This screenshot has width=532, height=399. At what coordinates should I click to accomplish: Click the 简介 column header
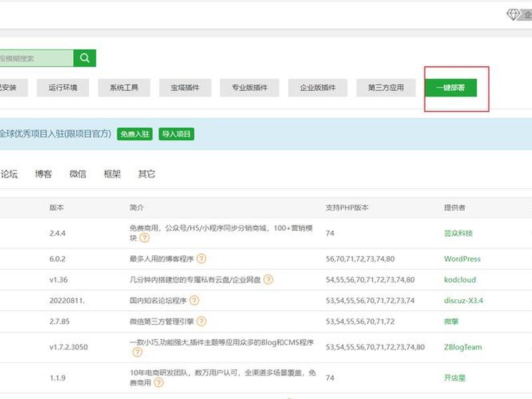(137, 207)
